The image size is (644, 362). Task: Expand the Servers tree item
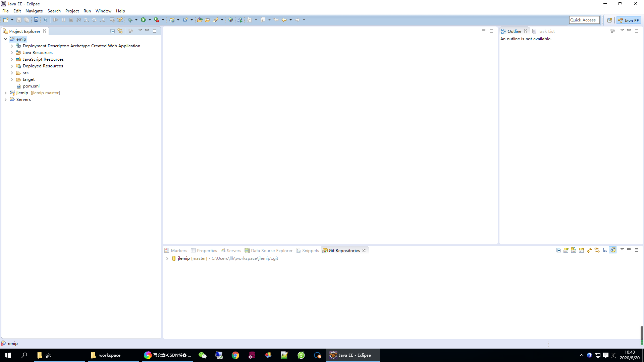tap(5, 100)
